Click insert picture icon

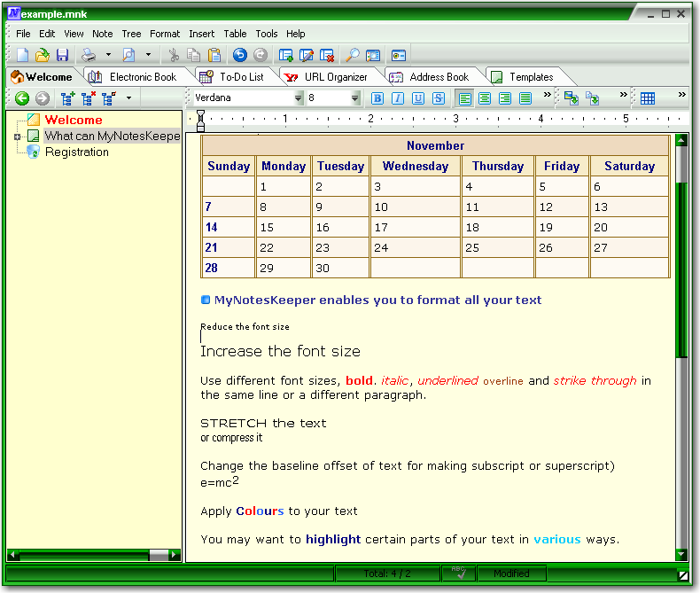[x=572, y=98]
